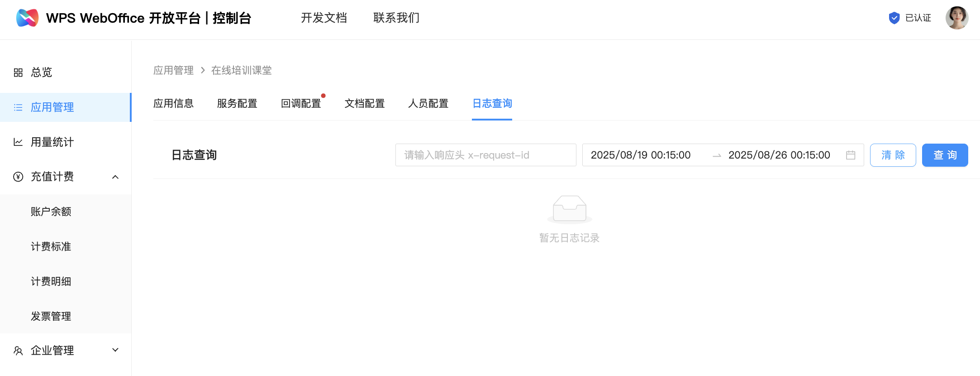The width and height of the screenshot is (980, 376).
Task: Click the WPS WebOffice logo icon
Action: 27,18
